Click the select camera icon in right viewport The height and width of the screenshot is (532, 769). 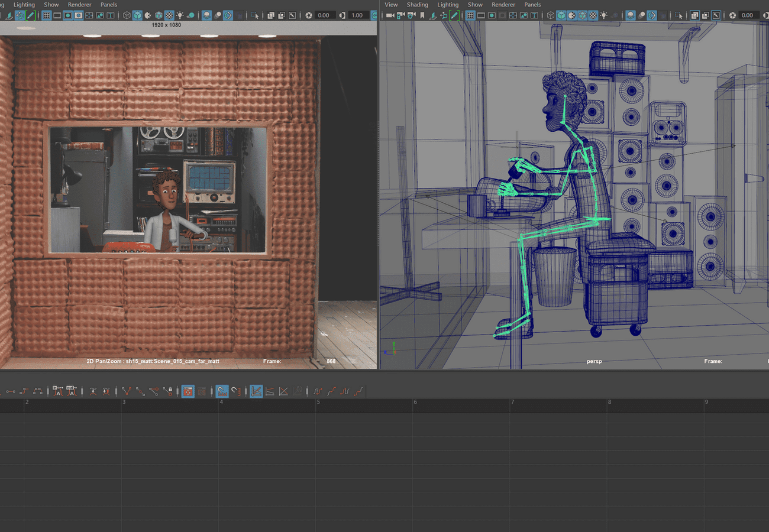click(x=390, y=15)
